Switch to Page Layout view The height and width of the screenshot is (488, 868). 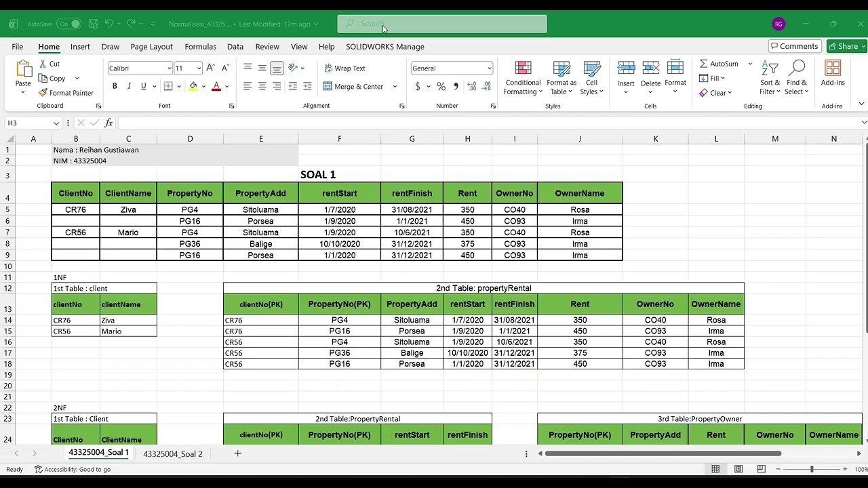pos(738,469)
